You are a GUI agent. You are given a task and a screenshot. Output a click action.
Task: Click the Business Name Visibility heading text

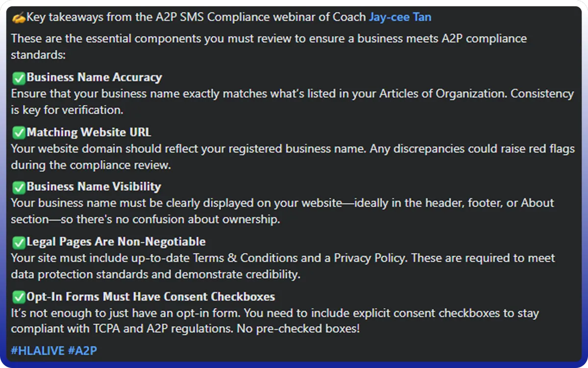(94, 187)
